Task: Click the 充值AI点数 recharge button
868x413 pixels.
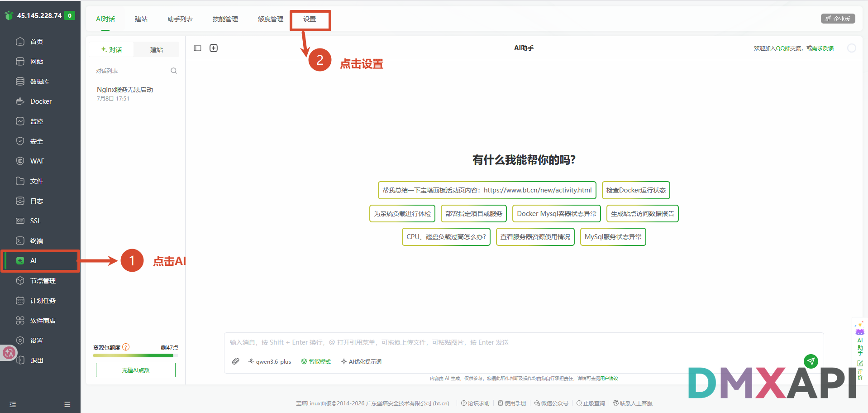Action: tap(136, 370)
